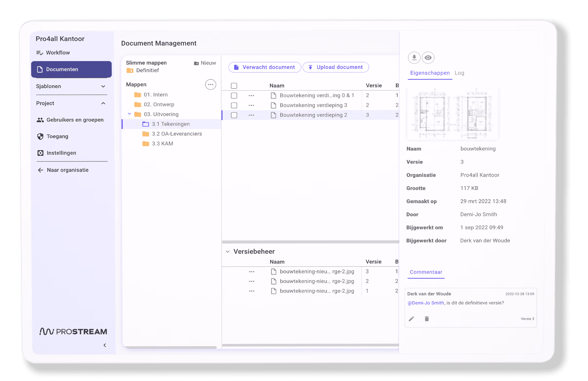The width and height of the screenshot is (588, 381).
Task: Collapse the sidebar with the arrow
Action: 105,345
